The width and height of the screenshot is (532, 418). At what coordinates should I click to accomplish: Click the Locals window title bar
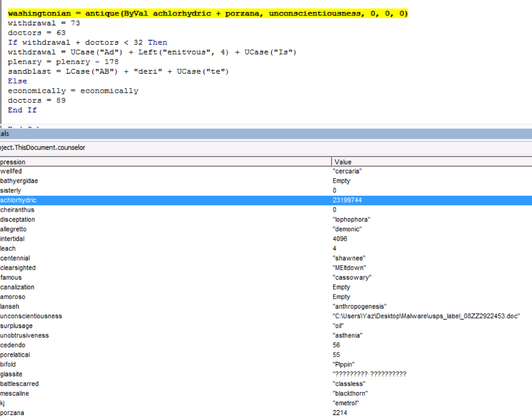coord(266,134)
